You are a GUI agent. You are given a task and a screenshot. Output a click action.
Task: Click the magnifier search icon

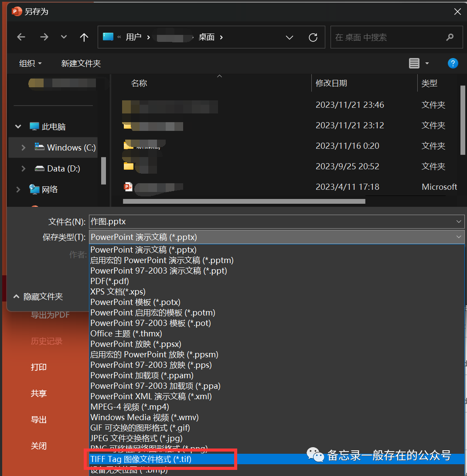pos(450,37)
